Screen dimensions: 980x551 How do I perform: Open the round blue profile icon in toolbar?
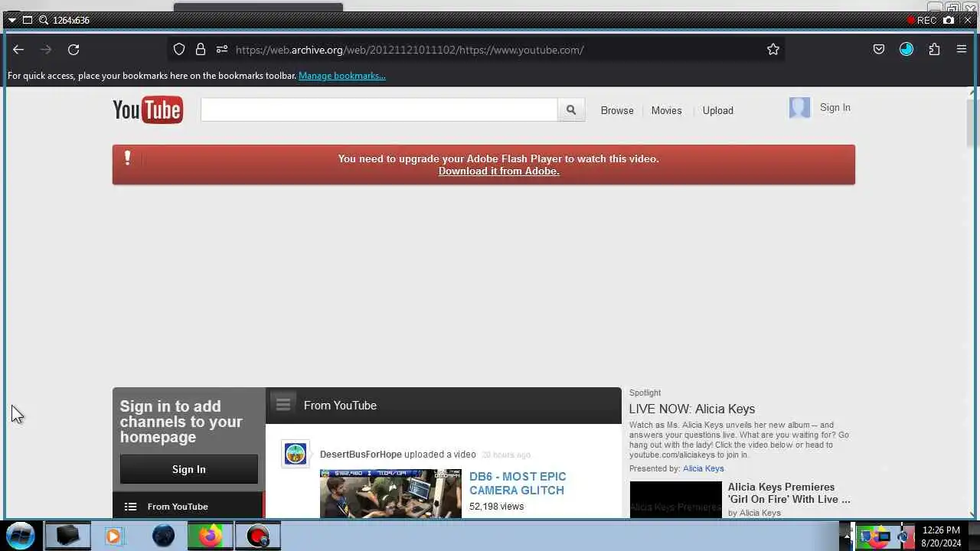click(x=906, y=50)
